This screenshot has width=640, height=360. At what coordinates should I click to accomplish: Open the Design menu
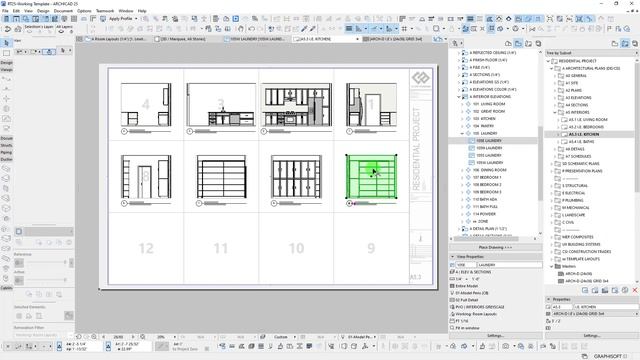coord(43,11)
